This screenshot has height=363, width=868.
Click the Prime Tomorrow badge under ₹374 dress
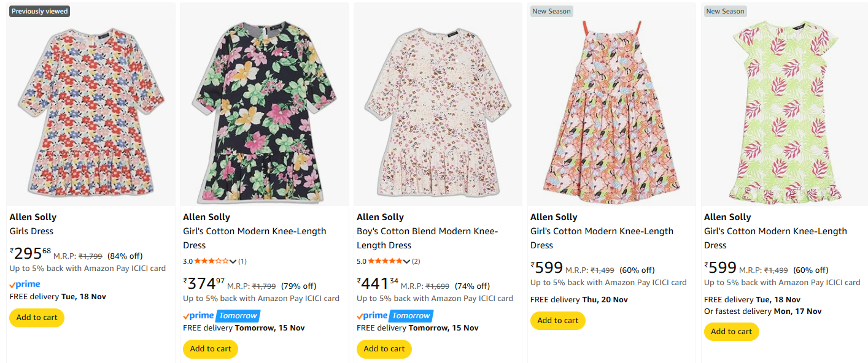pos(222,316)
